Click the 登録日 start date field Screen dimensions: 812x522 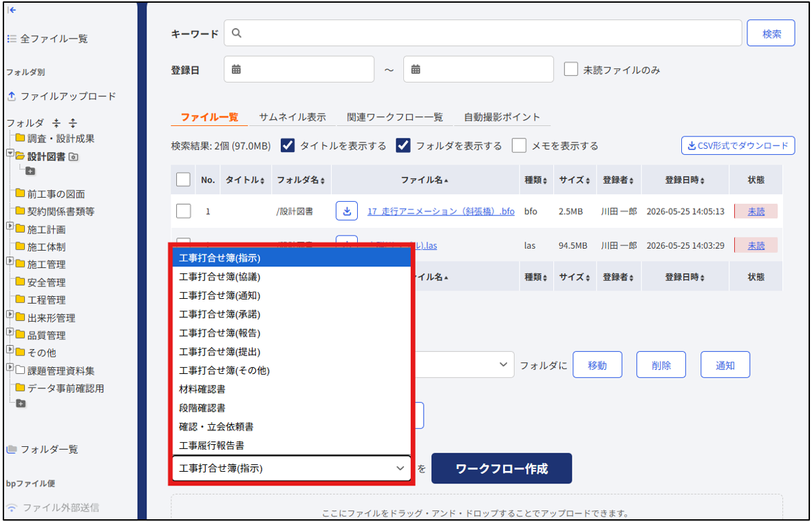[x=299, y=69]
